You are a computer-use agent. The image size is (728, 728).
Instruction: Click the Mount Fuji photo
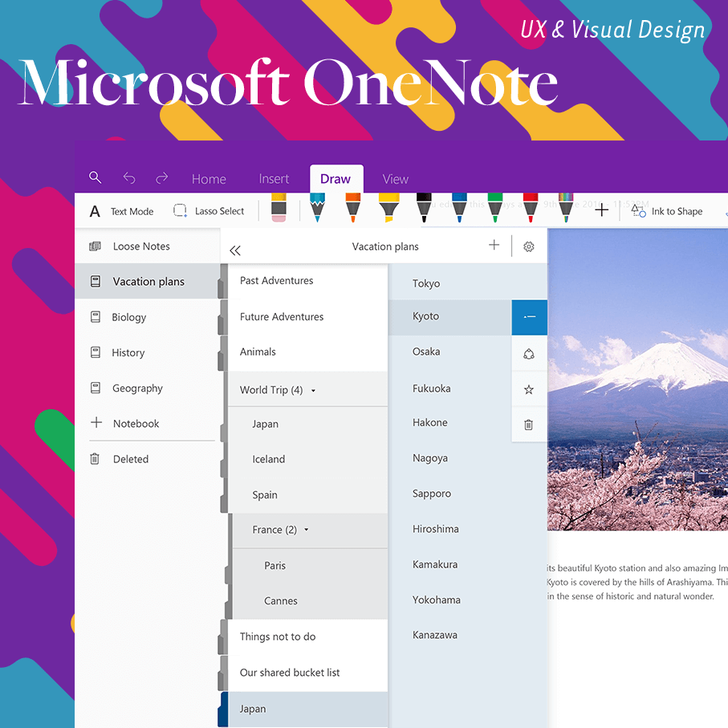638,380
